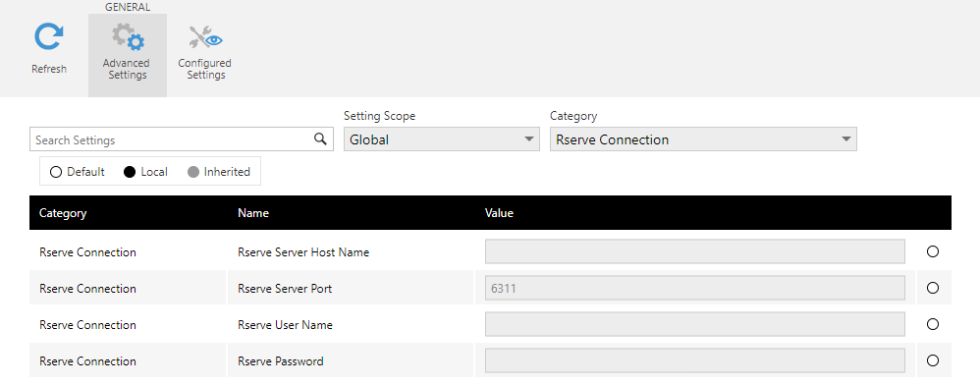Toggle status circle for Rserve Password
This screenshot has height=386, width=980.
pos(933,360)
